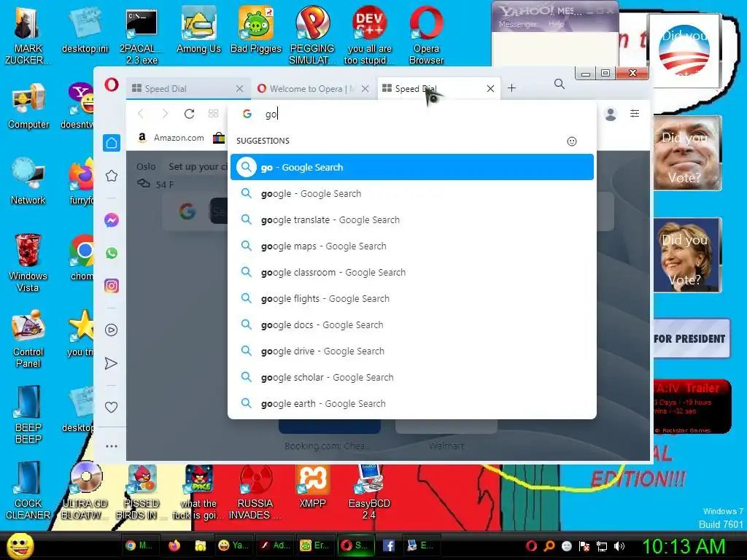747x560 pixels.
Task: Select 'google drive' suggestion
Action: tap(412, 351)
